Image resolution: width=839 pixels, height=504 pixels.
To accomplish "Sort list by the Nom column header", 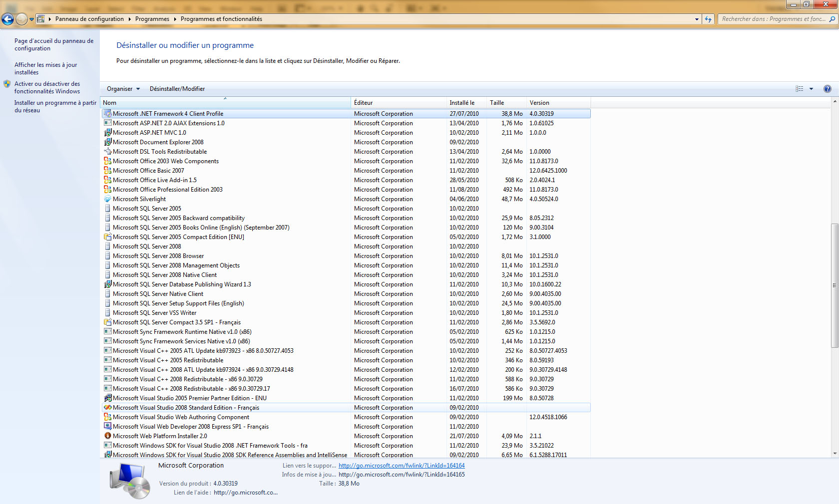I will 225,103.
